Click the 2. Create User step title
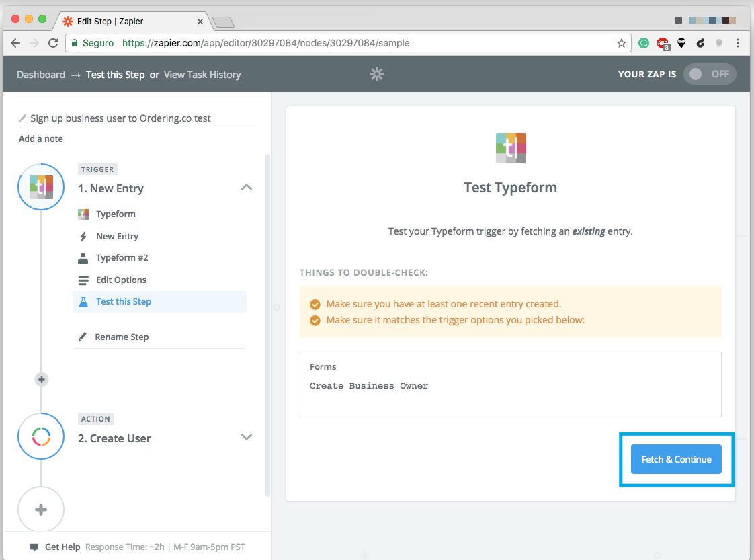This screenshot has height=560, width=754. 114,438
